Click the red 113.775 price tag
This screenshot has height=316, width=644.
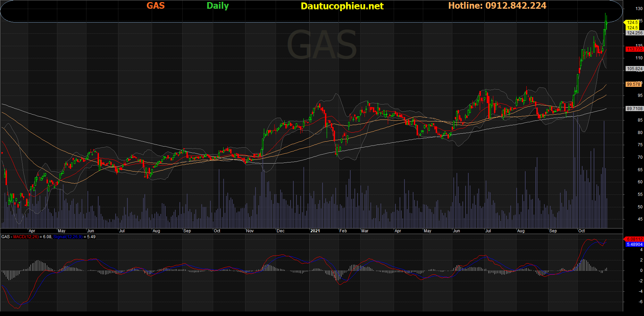(634, 49)
